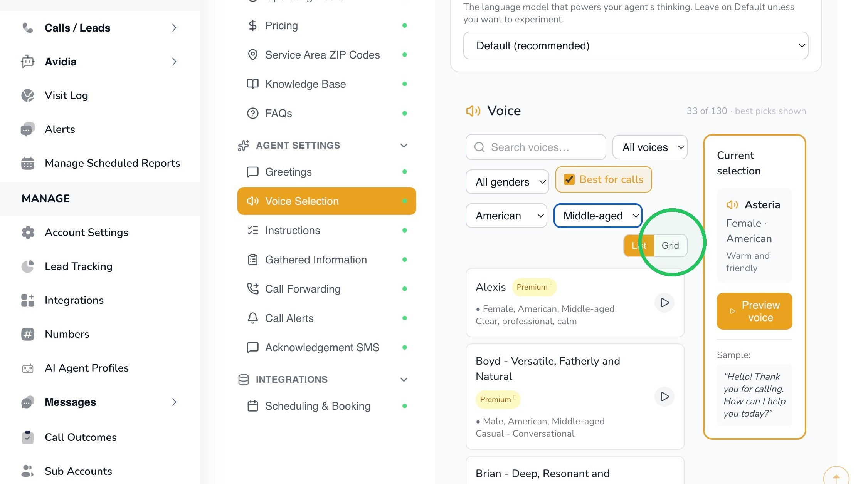This screenshot has height=484, width=868.
Task: Open the American accent dropdown
Action: [506, 216]
